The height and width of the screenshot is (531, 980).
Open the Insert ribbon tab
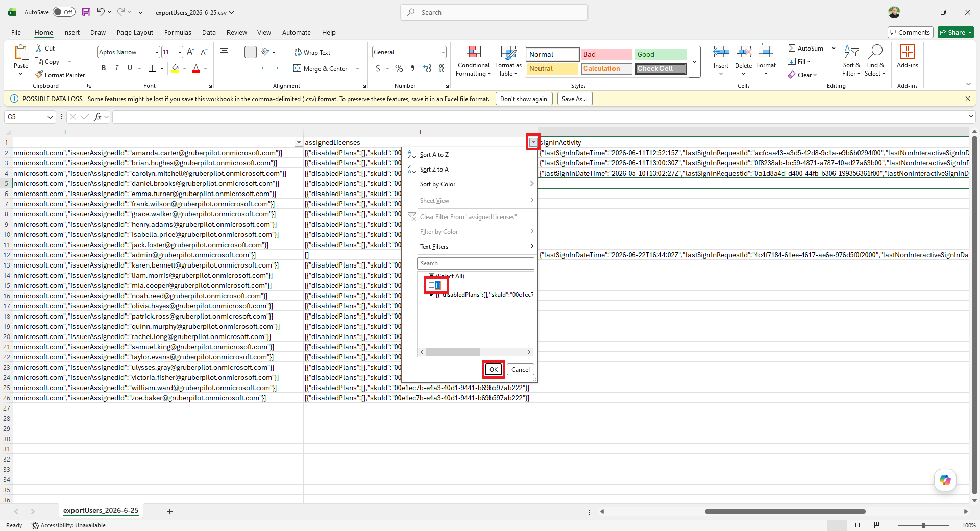click(x=71, y=32)
